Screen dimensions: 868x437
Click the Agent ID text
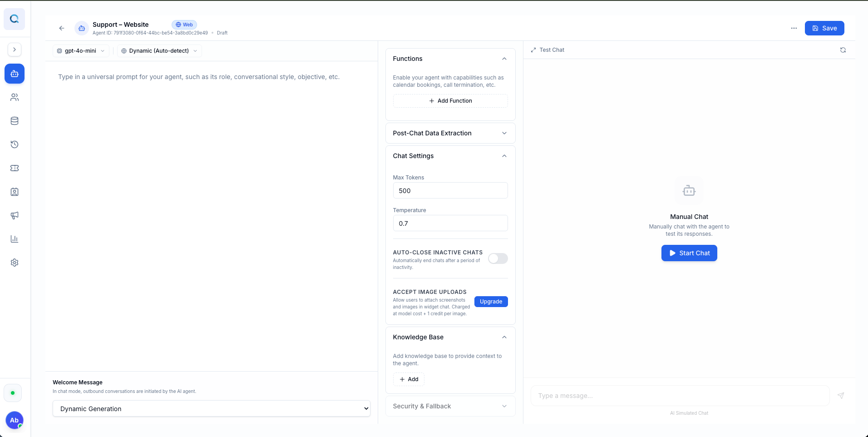(x=150, y=33)
